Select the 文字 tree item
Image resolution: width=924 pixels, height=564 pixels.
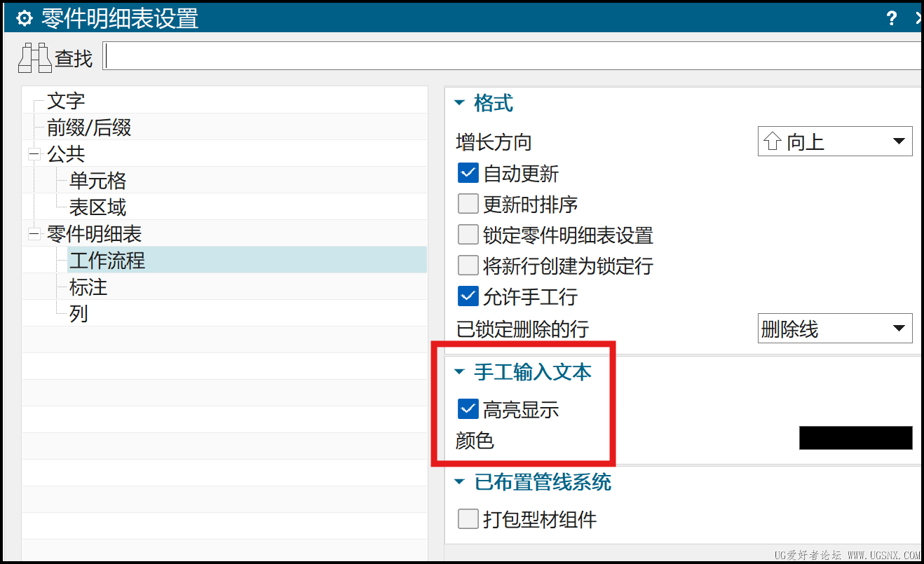pos(66,101)
